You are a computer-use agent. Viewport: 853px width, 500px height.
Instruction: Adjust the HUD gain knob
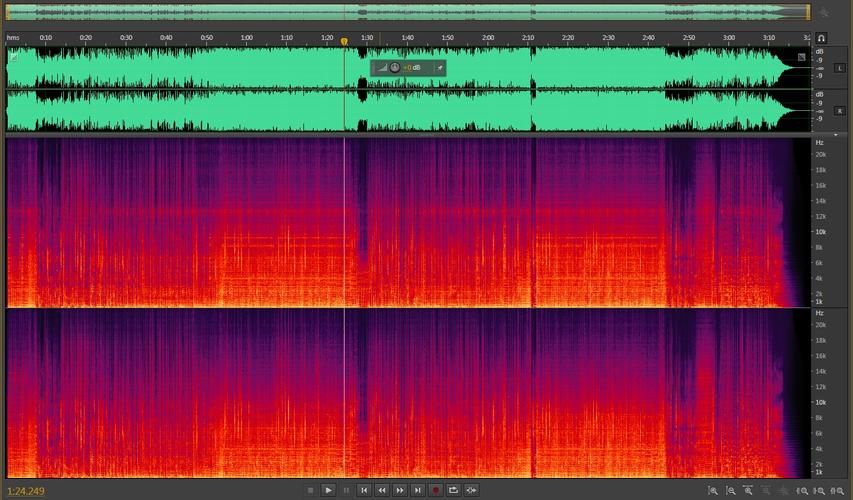tap(395, 67)
